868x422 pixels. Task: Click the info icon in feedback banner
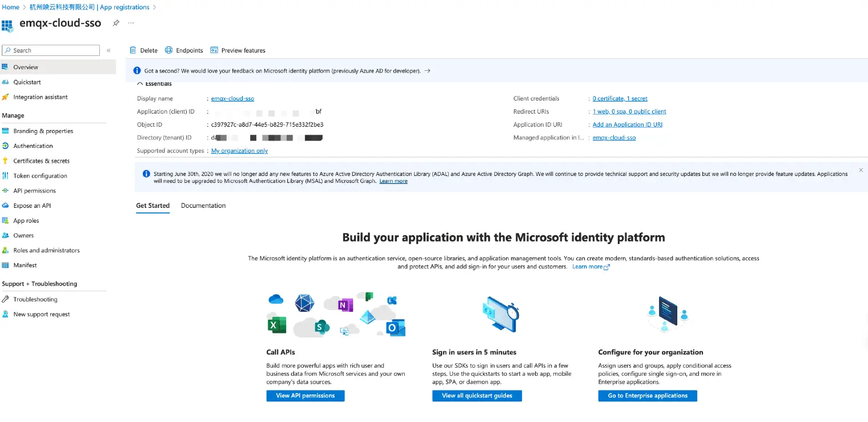point(137,71)
